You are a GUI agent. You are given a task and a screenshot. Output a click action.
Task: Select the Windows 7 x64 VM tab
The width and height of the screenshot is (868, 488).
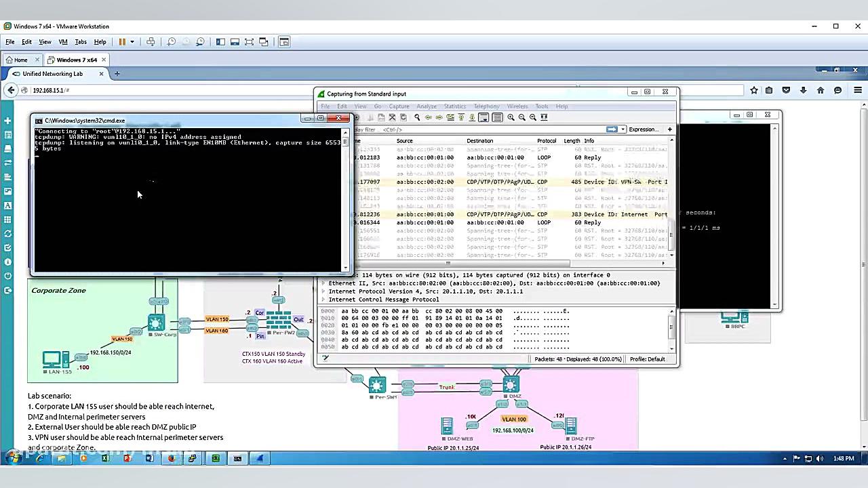click(x=77, y=60)
